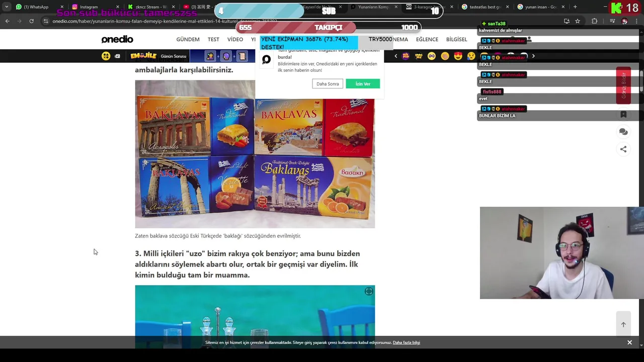Click the TAKİPÇİ follower progress bar
Image resolution: width=644 pixels, height=362 pixels.
pyautogui.click(x=328, y=27)
